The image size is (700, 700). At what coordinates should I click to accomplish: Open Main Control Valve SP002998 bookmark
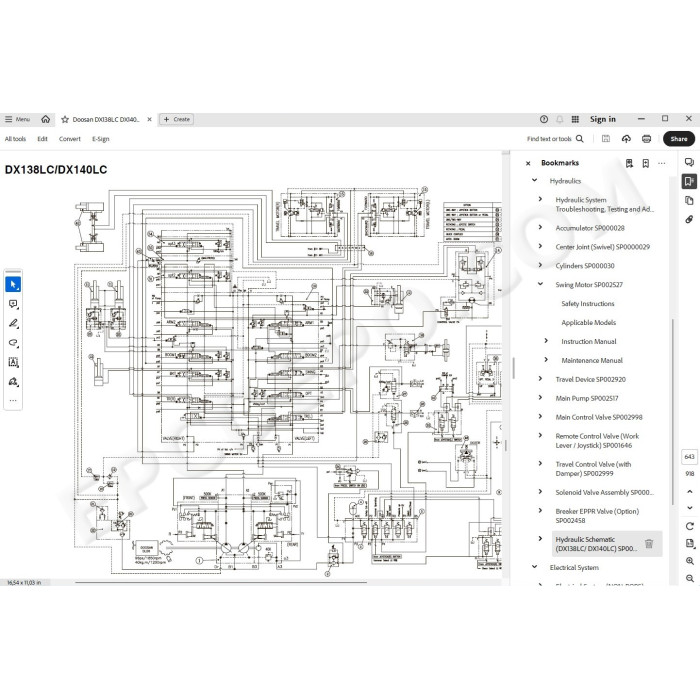(599, 417)
